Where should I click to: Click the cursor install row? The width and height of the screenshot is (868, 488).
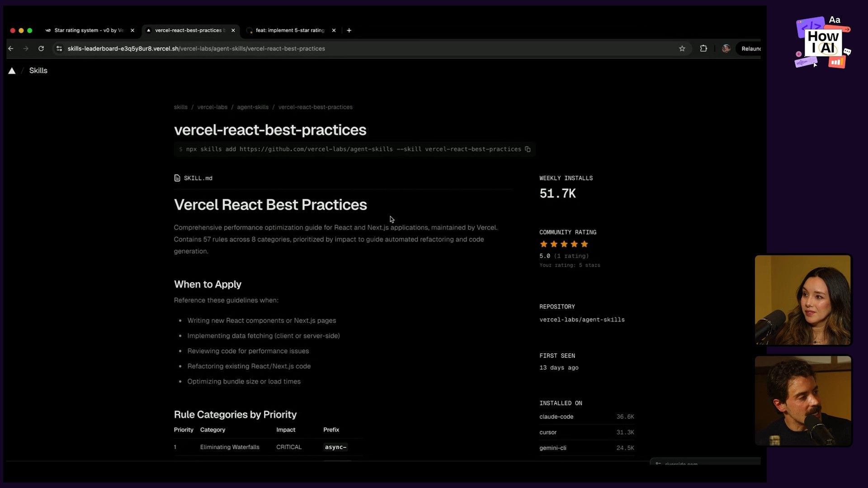coord(587,432)
